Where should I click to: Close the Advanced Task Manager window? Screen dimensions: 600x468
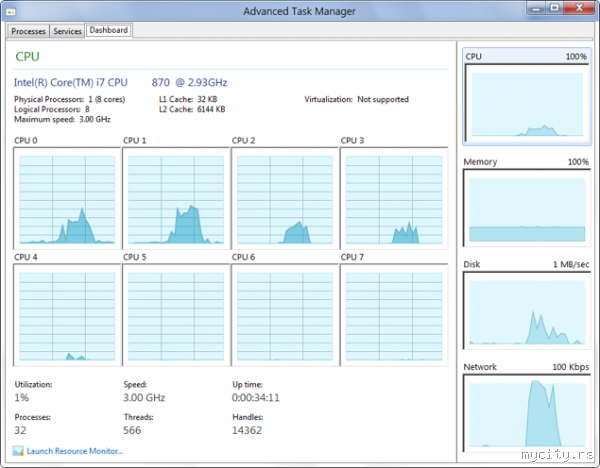[579, 8]
